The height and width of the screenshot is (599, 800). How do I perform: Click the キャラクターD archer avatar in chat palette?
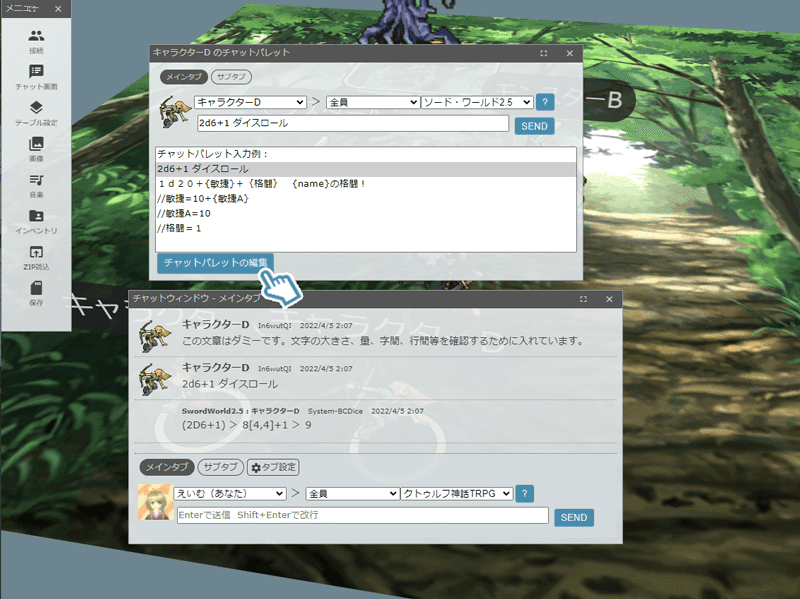(176, 111)
